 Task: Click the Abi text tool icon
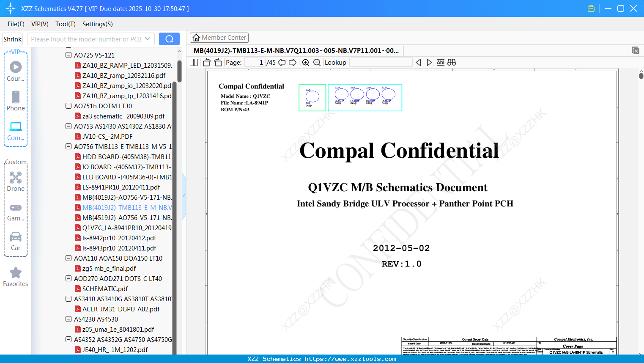click(440, 62)
